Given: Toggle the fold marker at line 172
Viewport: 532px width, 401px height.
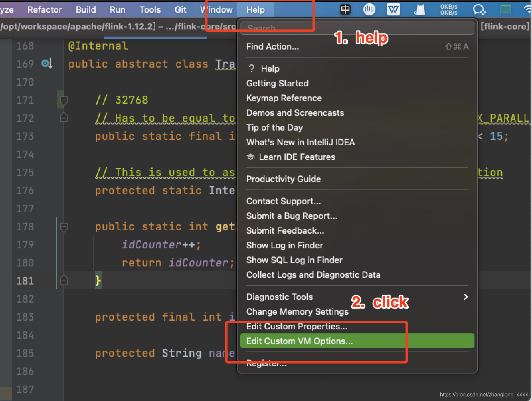Looking at the screenshot, I should point(64,118).
